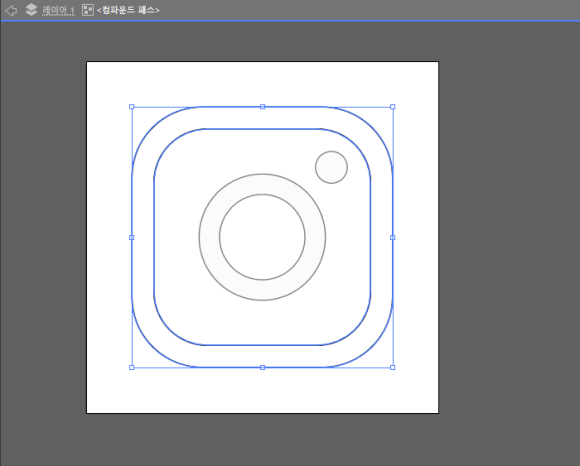580x466 pixels.
Task: Click the white inner lens circle
Action: click(262, 237)
